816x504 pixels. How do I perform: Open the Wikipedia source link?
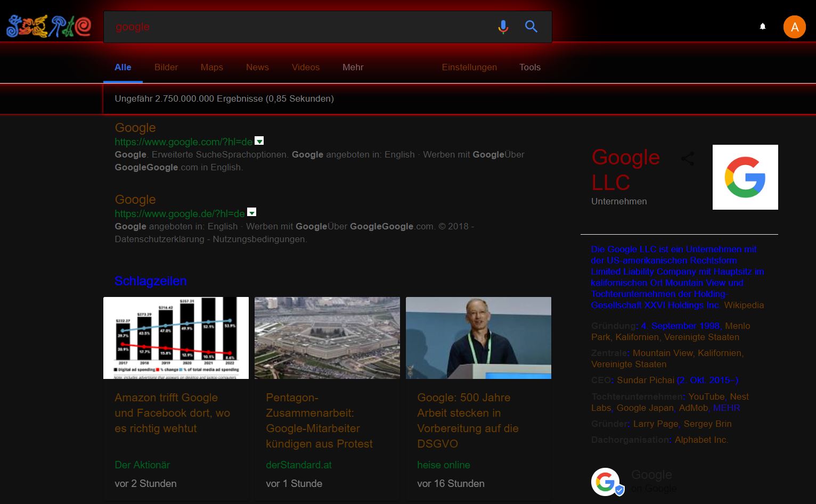pos(744,305)
